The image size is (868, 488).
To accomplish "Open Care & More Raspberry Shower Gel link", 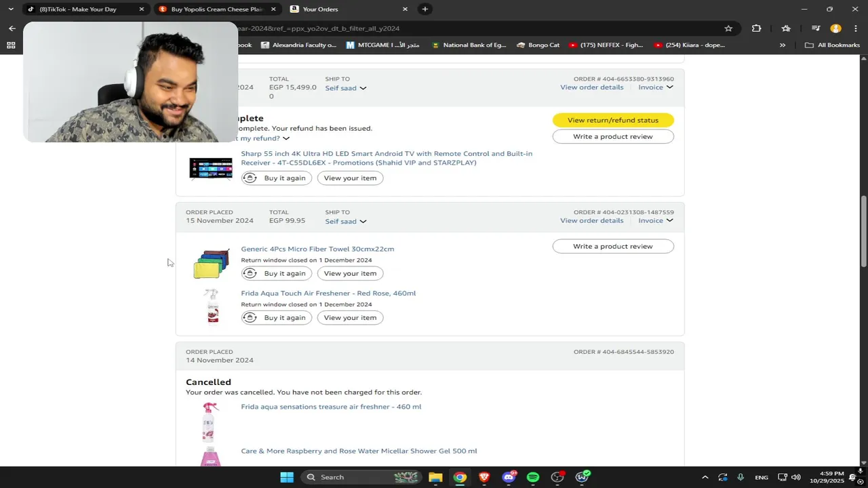I will (359, 451).
